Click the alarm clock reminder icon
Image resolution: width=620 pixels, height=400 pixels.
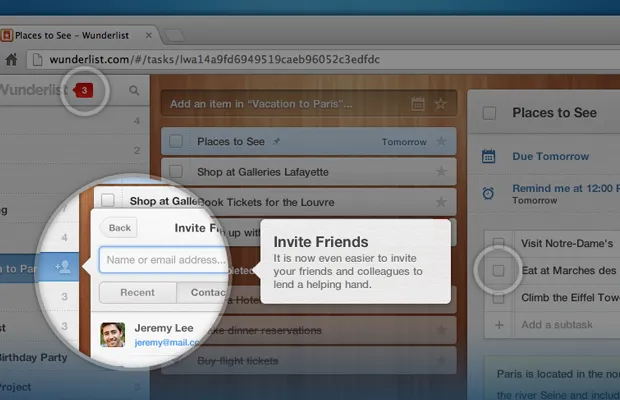(488, 193)
